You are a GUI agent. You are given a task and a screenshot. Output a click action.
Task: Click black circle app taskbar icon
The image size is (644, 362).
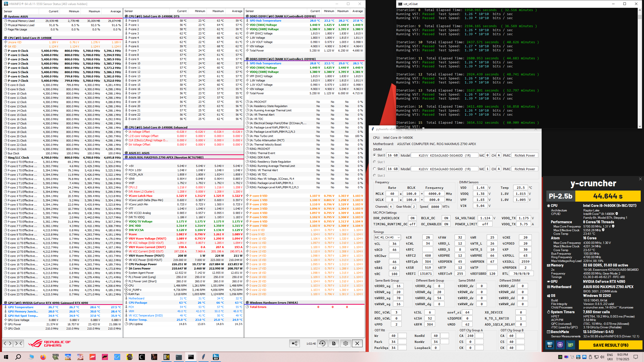142,357
